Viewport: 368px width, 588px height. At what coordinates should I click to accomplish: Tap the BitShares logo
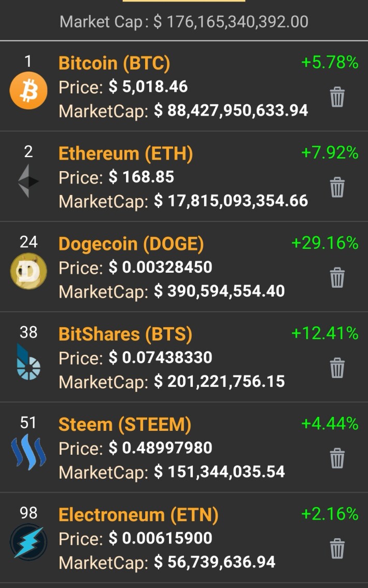coord(29,362)
